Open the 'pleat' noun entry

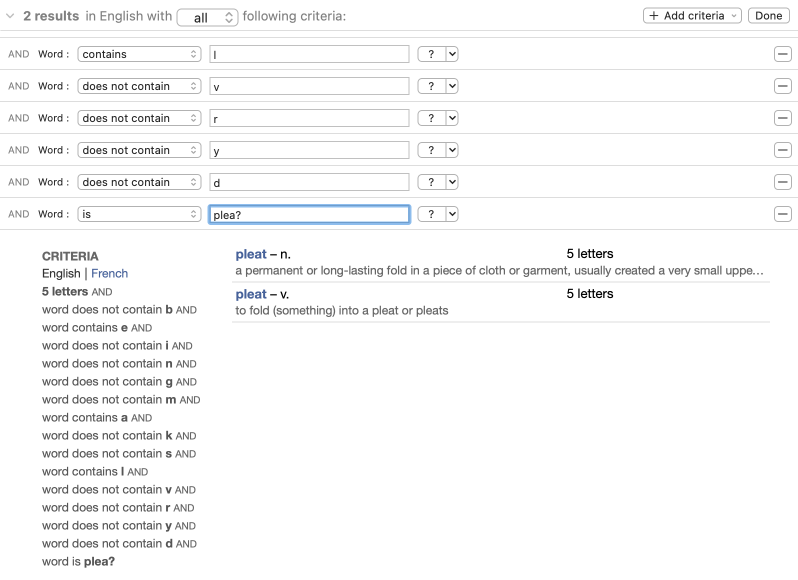251,254
